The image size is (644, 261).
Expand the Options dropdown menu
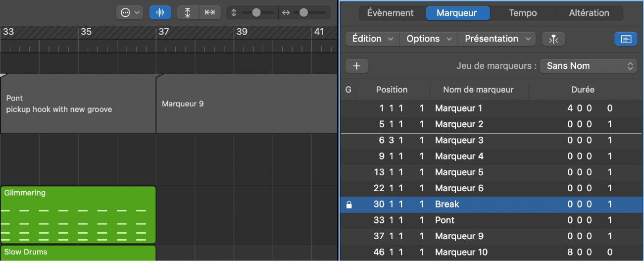pyautogui.click(x=429, y=39)
